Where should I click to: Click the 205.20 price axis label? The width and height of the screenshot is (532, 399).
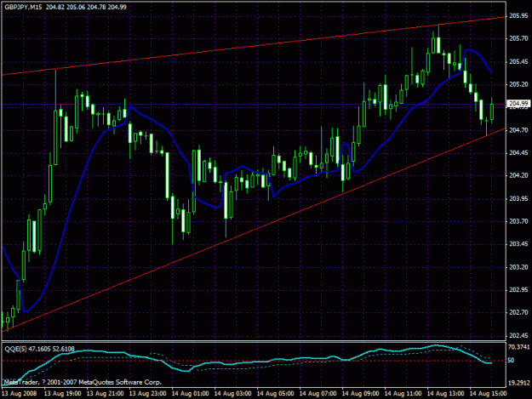(518, 84)
